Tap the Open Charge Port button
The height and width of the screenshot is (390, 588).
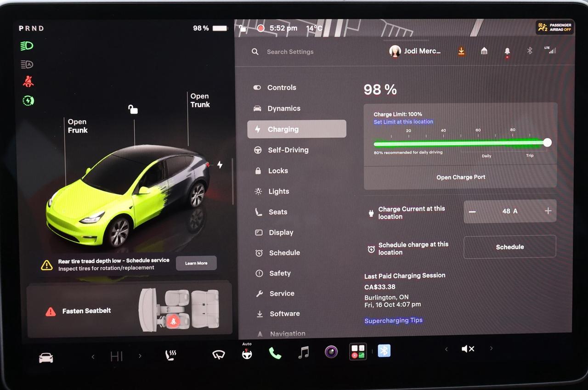click(x=461, y=177)
